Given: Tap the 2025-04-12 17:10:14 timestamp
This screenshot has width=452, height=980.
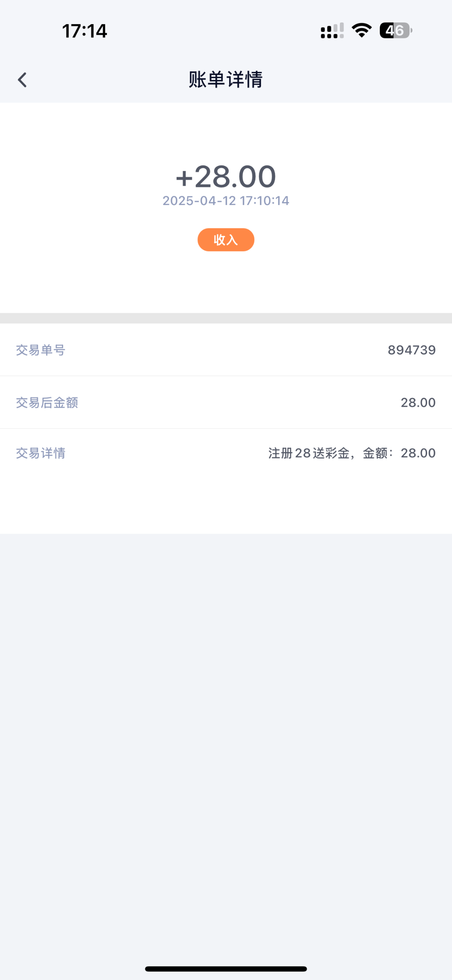Looking at the screenshot, I should (x=226, y=200).
